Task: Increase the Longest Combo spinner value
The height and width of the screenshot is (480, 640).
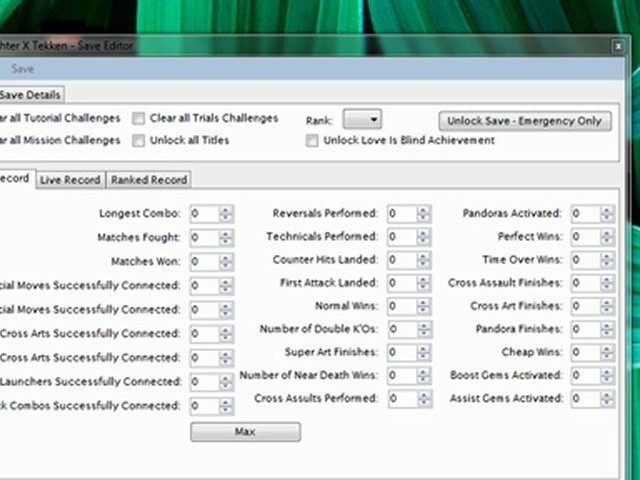Action: coord(226,210)
